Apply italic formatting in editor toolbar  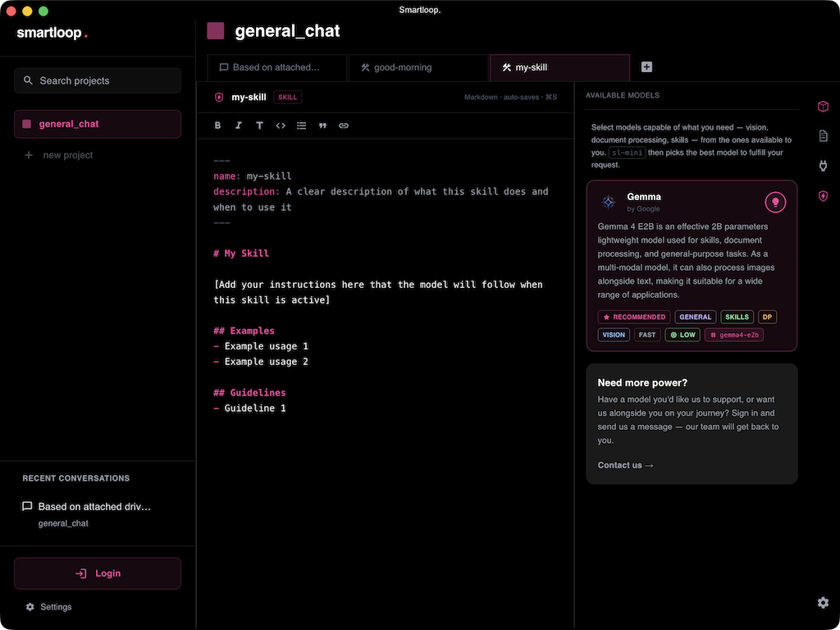(239, 126)
